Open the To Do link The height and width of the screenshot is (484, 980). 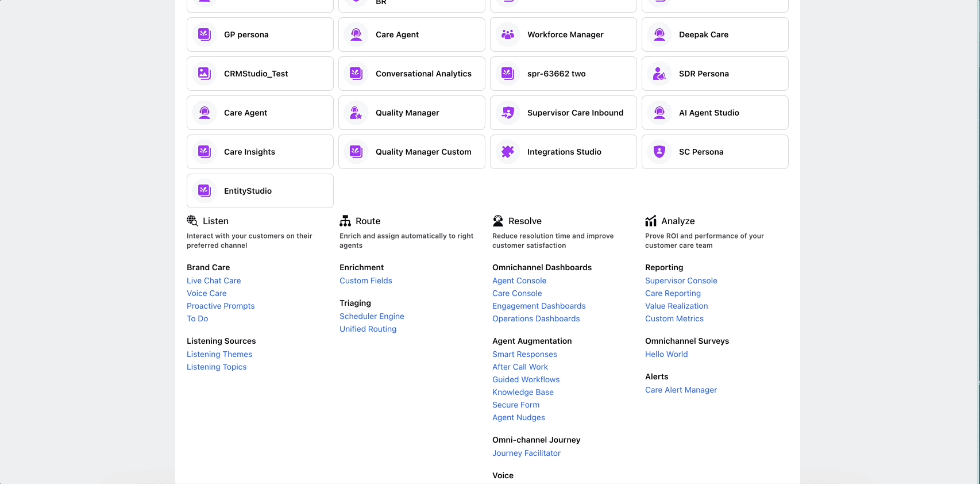pos(198,318)
